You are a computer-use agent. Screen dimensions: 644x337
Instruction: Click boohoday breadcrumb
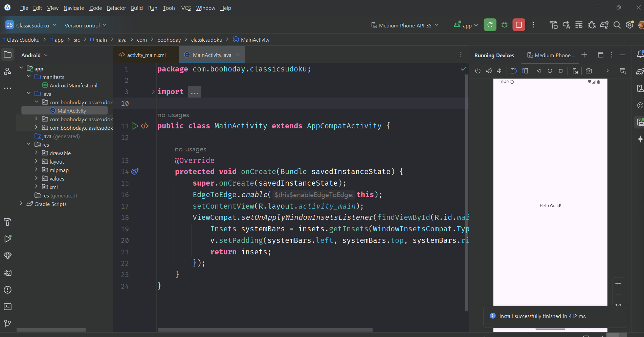coord(169,40)
